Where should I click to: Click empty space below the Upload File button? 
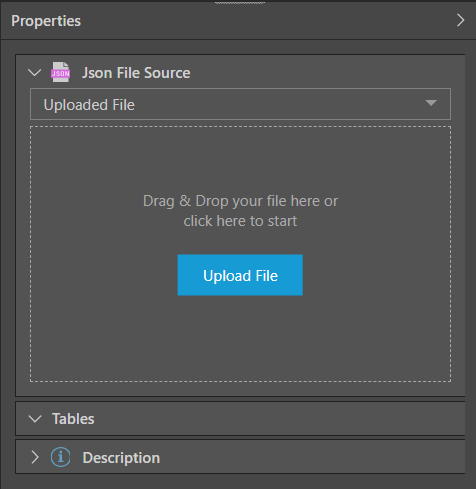240,338
